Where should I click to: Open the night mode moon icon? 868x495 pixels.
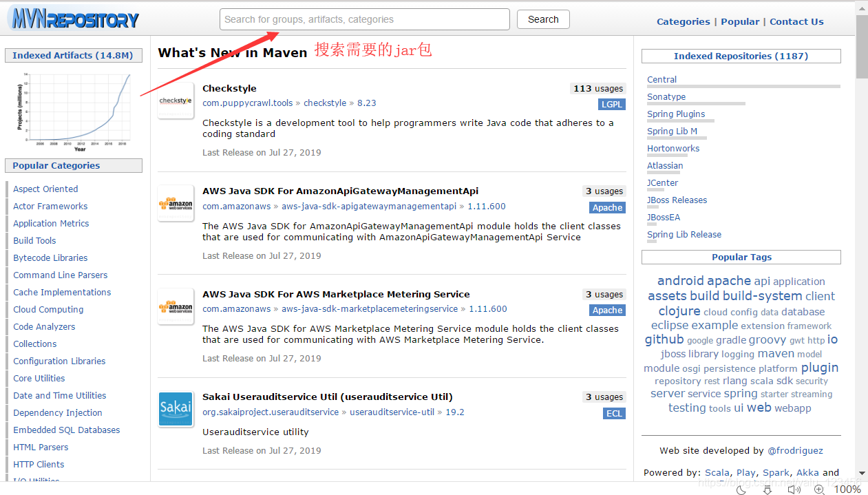(x=741, y=489)
